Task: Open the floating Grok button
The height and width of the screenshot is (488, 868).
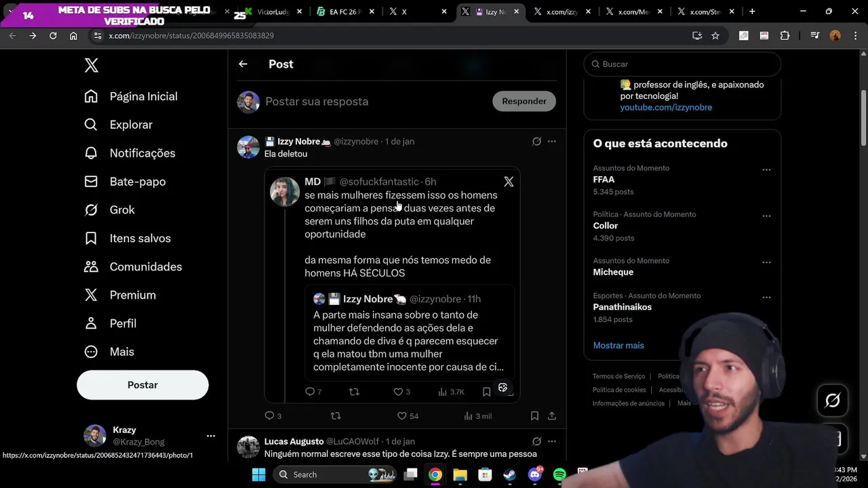Action: point(832,401)
